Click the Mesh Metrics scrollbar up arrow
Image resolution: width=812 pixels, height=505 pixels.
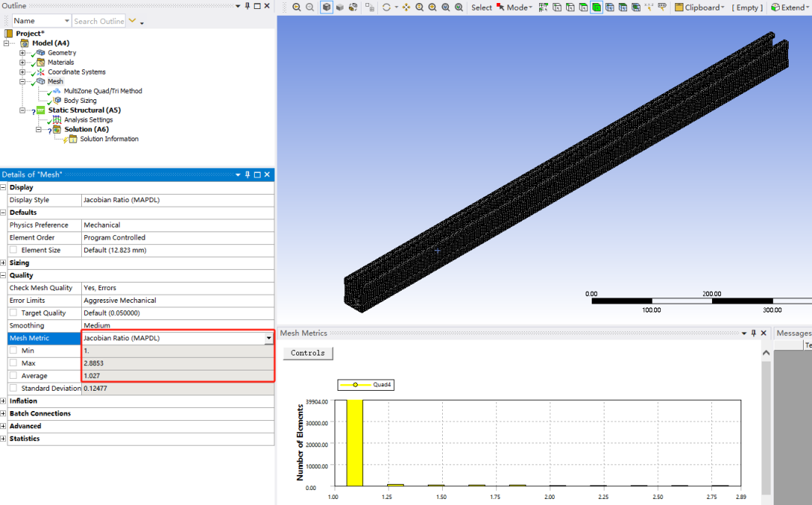coord(766,352)
